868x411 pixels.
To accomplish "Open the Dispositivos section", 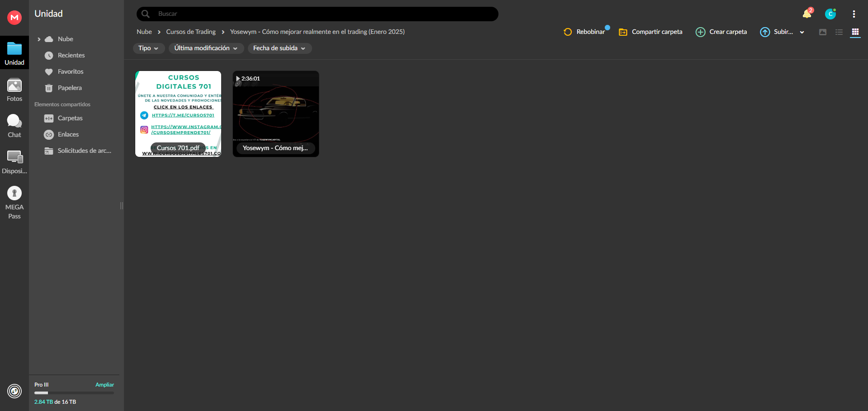I will (14, 162).
